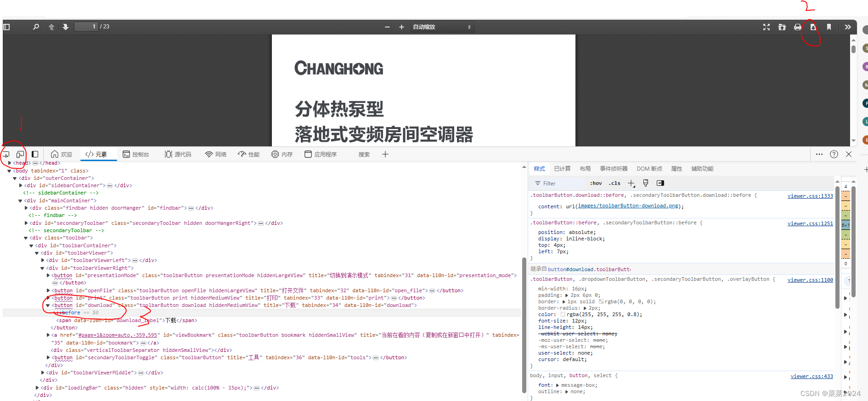
Task: Click the open file toolbar icon
Action: pyautogui.click(x=782, y=27)
